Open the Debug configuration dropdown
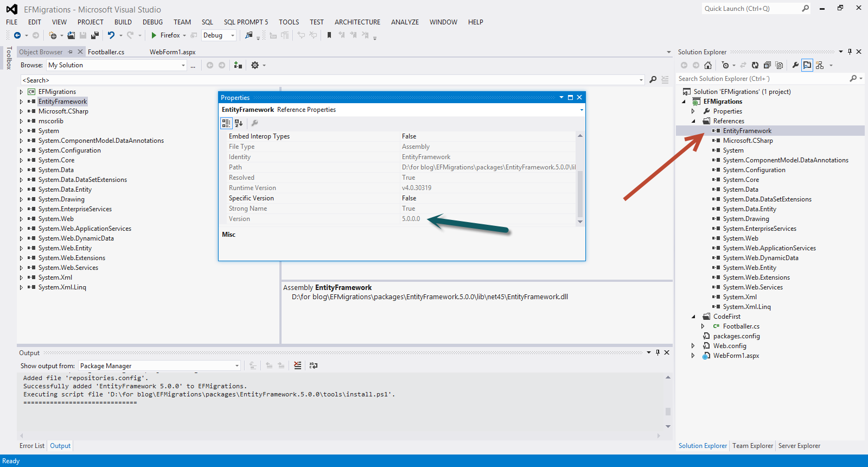This screenshot has width=868, height=467. [x=233, y=35]
